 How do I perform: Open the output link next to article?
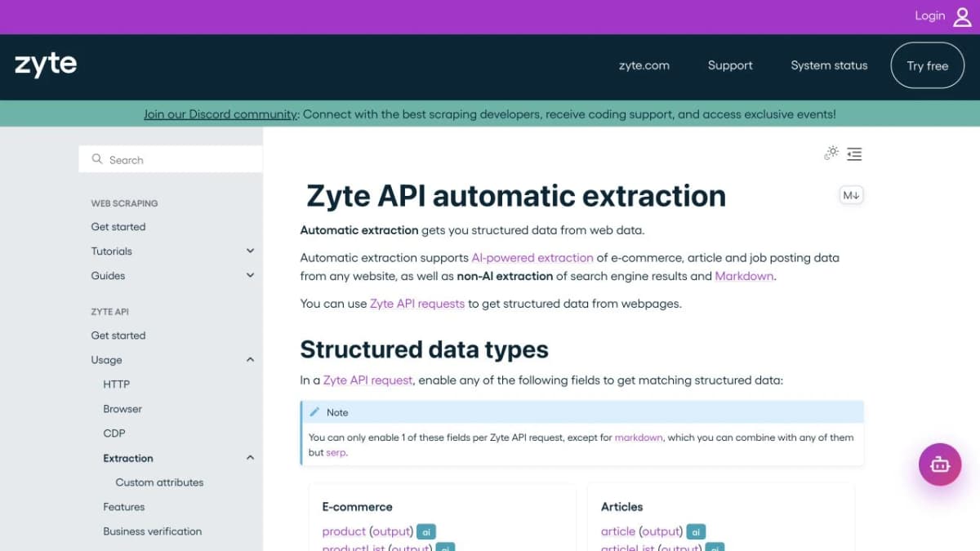tap(661, 531)
